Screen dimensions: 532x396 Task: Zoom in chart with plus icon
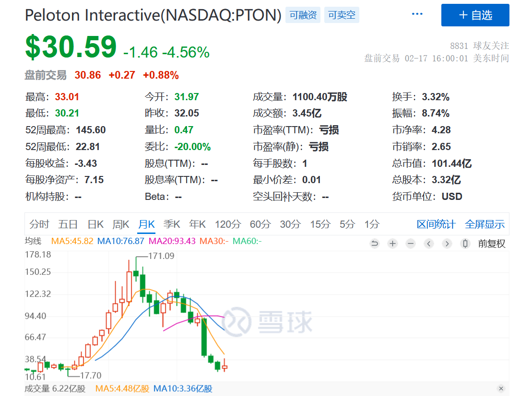(x=392, y=244)
